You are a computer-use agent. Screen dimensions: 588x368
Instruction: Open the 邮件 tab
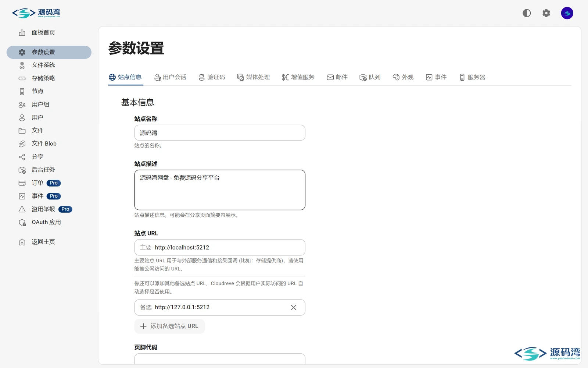337,77
